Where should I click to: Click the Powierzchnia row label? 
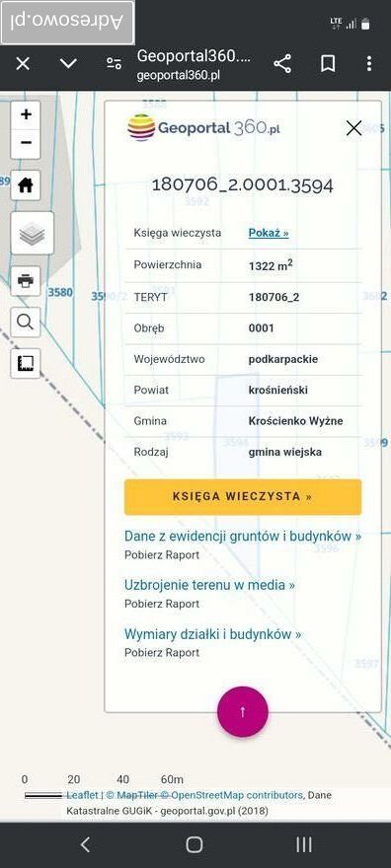point(168,265)
